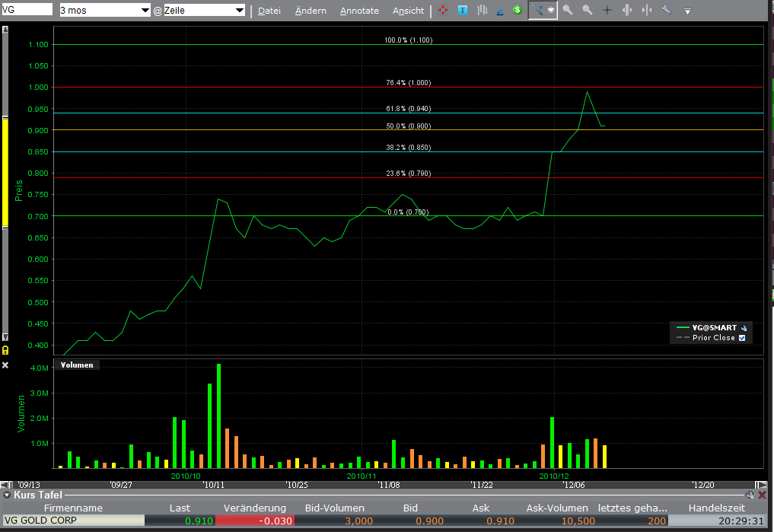Click the first magnifier zoom icon
The image size is (774, 532).
(567, 11)
